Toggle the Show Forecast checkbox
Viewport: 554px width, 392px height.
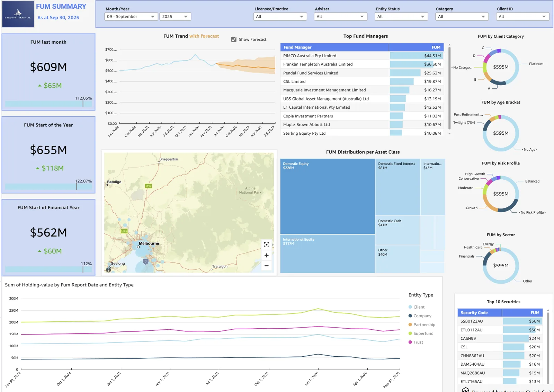point(234,39)
